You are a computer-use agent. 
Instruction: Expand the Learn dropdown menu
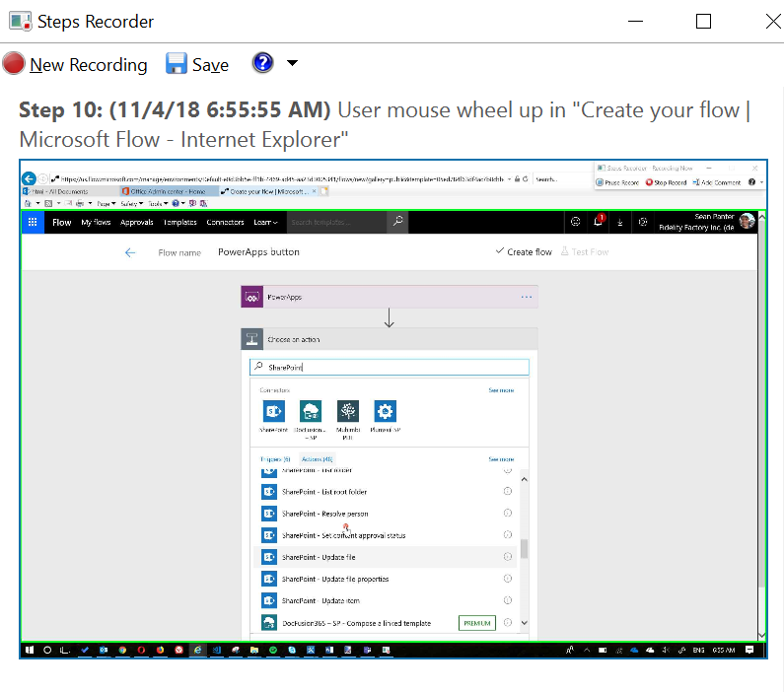[x=265, y=223]
